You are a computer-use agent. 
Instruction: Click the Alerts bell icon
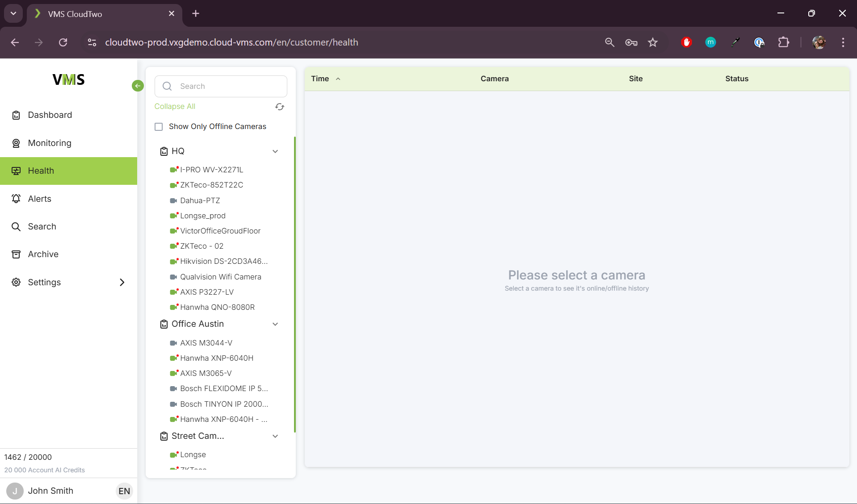pos(16,199)
